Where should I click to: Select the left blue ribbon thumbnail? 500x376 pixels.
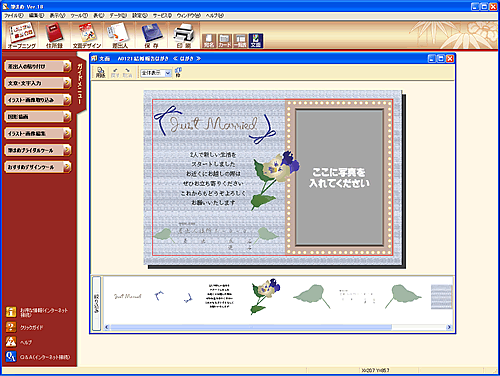pyautogui.click(x=159, y=296)
